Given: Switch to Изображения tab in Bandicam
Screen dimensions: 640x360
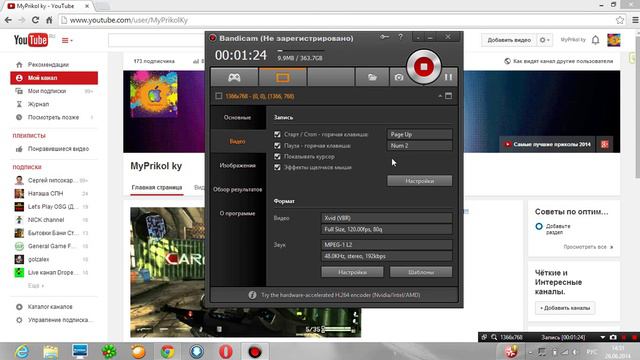Looking at the screenshot, I should point(238,165).
